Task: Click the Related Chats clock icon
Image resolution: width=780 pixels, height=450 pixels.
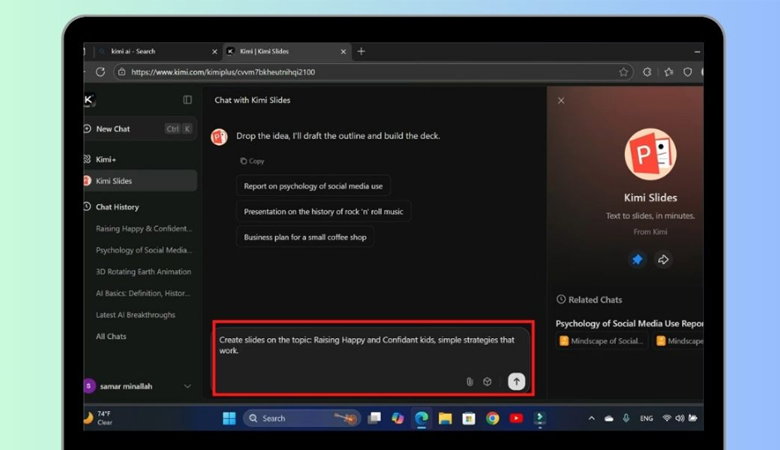Action: tap(561, 299)
